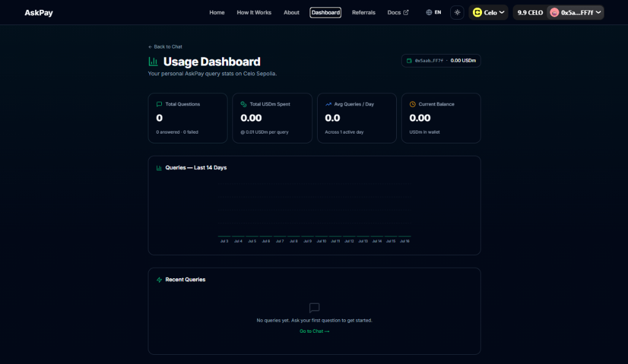Click the yellow Celo network logo

pyautogui.click(x=477, y=12)
